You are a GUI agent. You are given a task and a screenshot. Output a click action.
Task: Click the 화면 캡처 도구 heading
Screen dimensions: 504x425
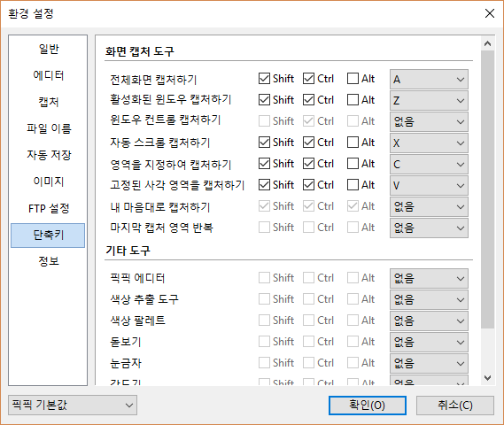tap(139, 51)
